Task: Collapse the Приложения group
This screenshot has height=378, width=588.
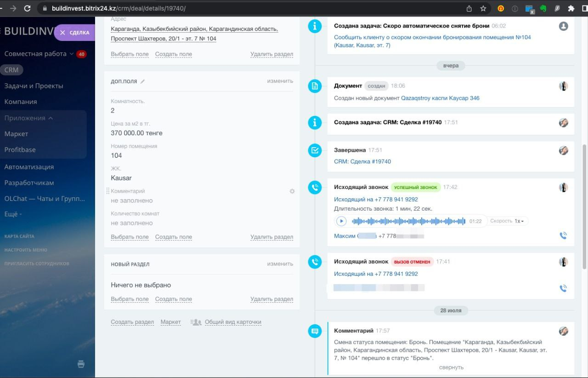Action: click(28, 118)
